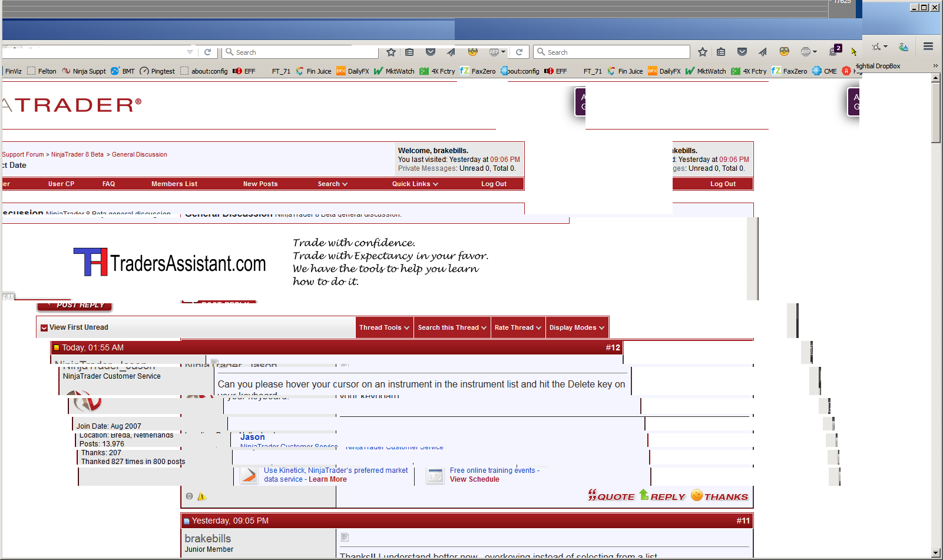The image size is (943, 560).
Task: Open the General Discussion breadcrumb link
Action: pyautogui.click(x=140, y=154)
